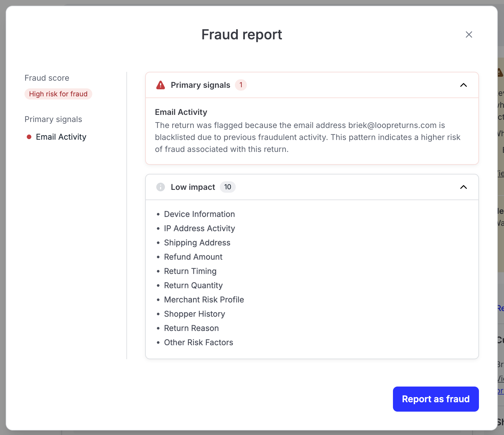504x435 pixels.
Task: Select the Shopper History list item
Action: [194, 314]
